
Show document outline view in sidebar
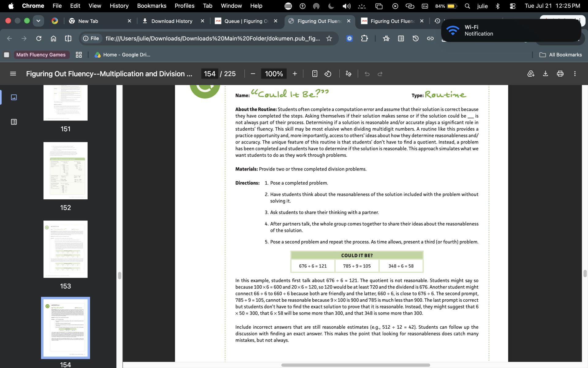coord(14,122)
